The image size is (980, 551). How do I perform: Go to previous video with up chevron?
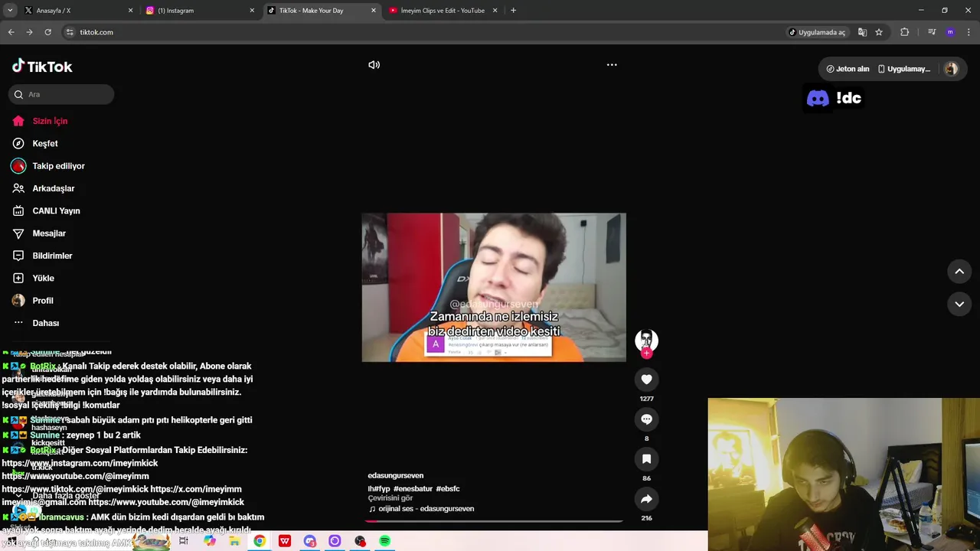(959, 271)
